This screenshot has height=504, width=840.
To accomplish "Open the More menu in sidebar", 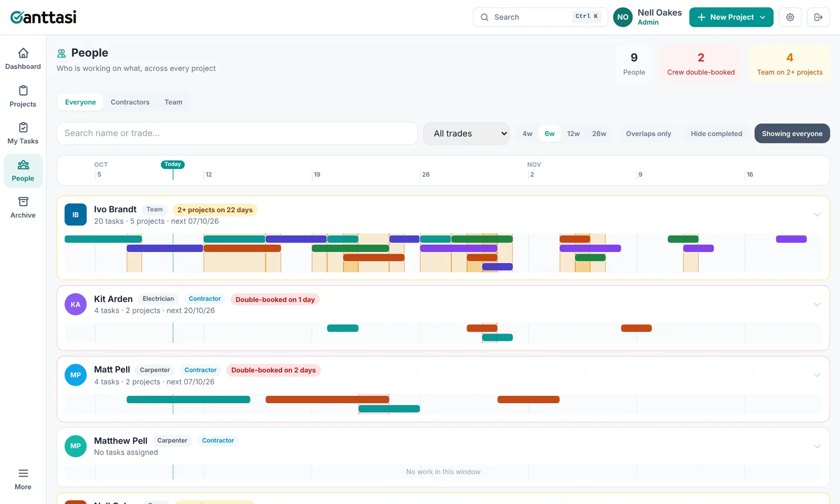I will pos(23,479).
